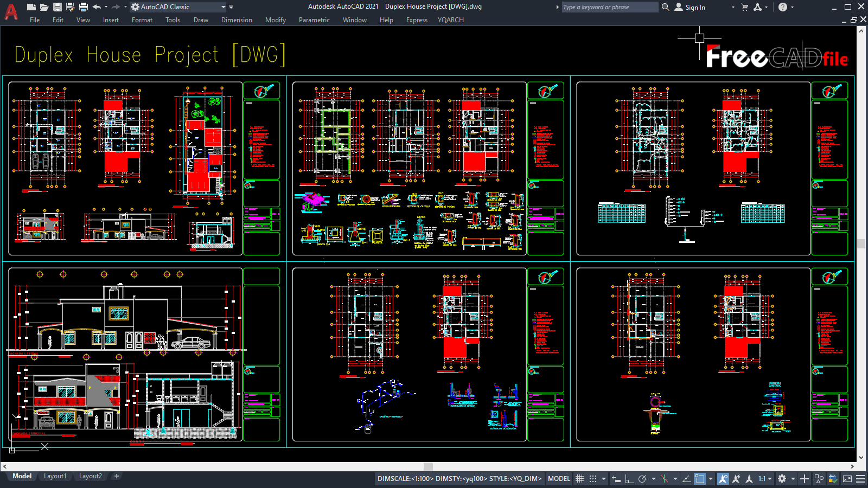Open the File menu

(35, 20)
